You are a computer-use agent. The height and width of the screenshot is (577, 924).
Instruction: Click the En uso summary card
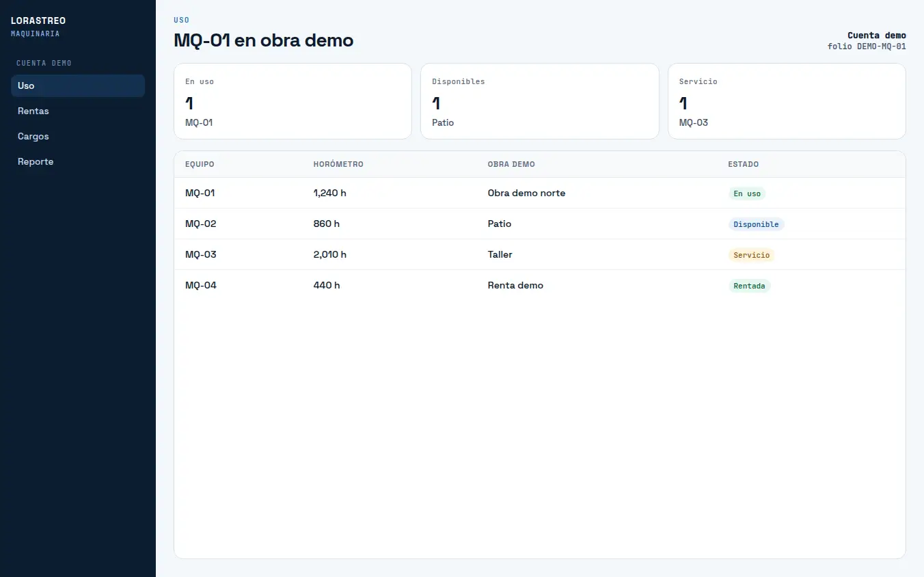click(293, 101)
